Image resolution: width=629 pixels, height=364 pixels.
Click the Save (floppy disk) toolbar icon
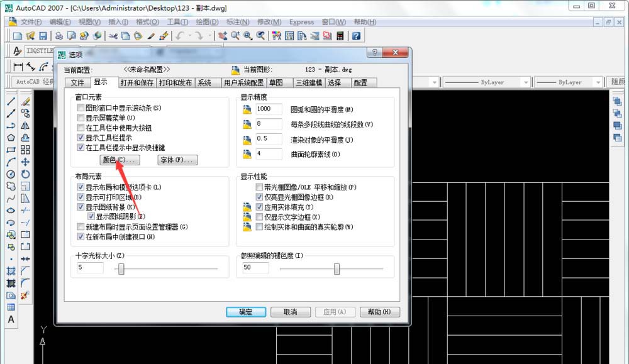pyautogui.click(x=43, y=36)
